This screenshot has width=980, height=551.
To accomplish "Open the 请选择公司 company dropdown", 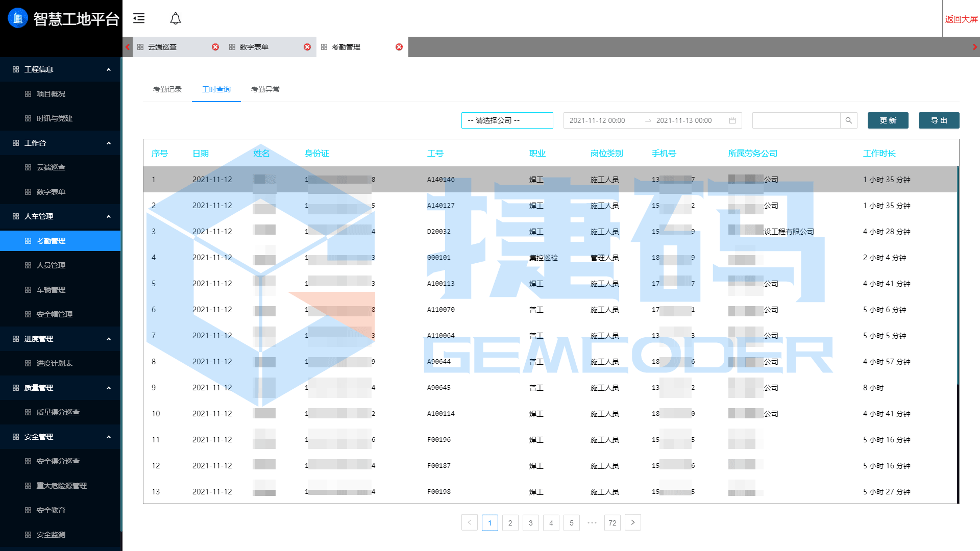I will click(x=507, y=120).
